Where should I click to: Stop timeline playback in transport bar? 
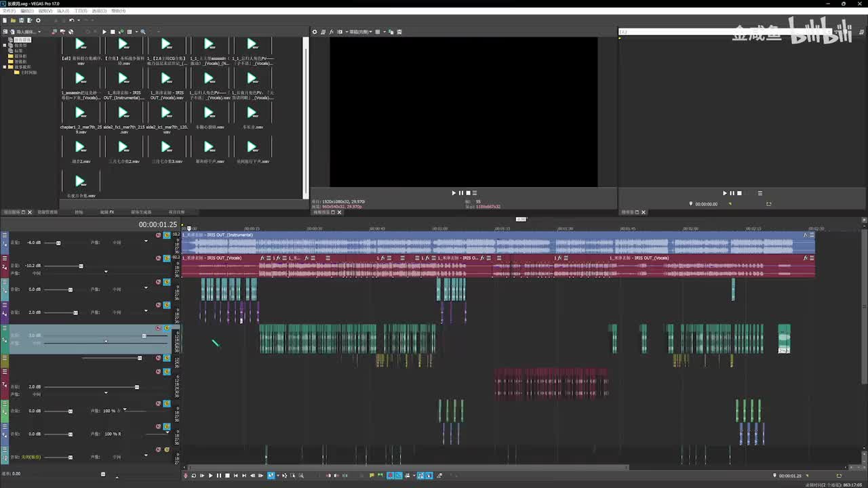pyautogui.click(x=227, y=476)
